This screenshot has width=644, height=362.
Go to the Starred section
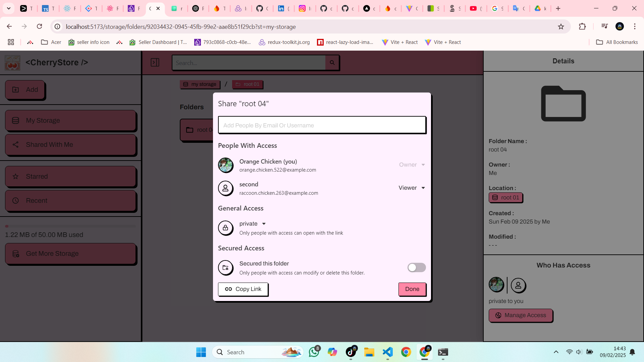click(70, 177)
